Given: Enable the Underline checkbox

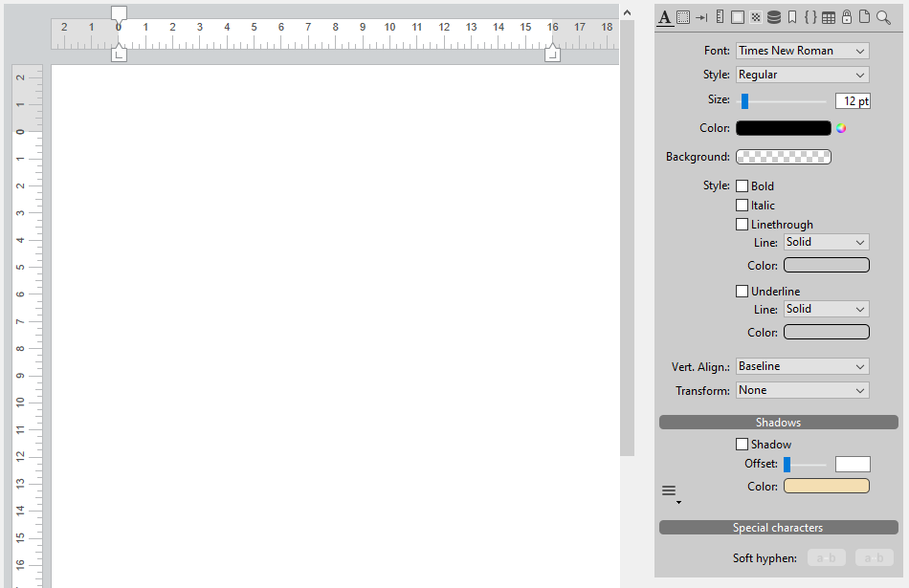Looking at the screenshot, I should [x=742, y=292].
